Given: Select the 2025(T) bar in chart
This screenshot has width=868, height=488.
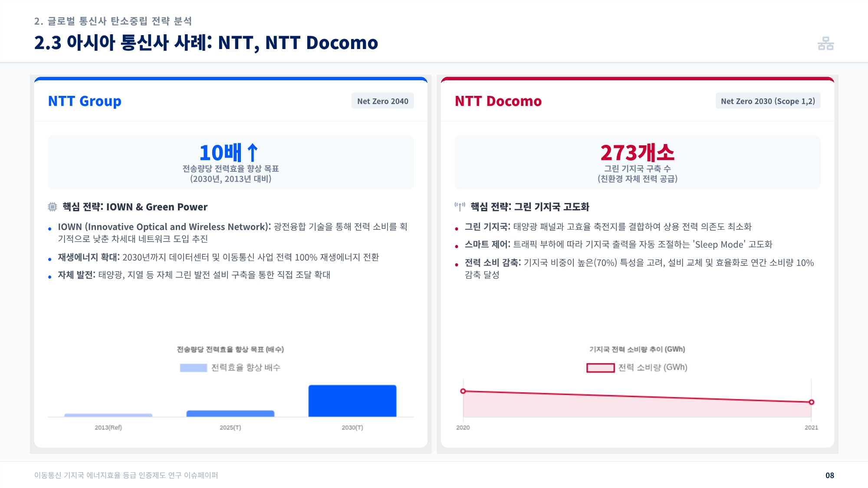Looking at the screenshot, I should 230,413.
